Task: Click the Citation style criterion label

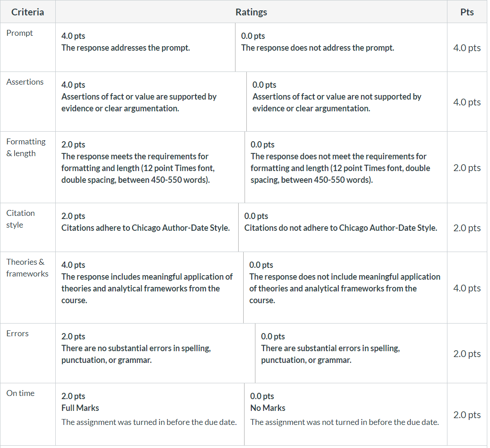Action: click(x=21, y=219)
